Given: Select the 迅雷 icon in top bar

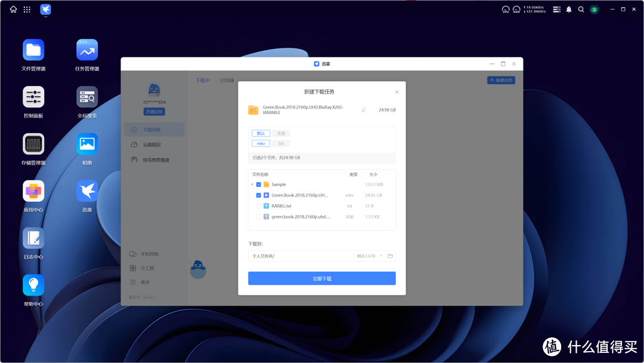Looking at the screenshot, I should pyautogui.click(x=45, y=9).
